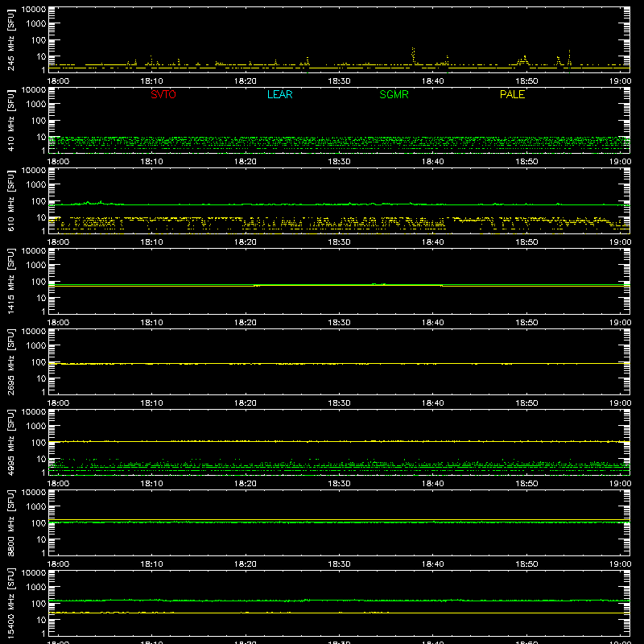Select the 245 MHz [SFU] axis title
The width and height of the screenshot is (644, 644).
[10, 39]
